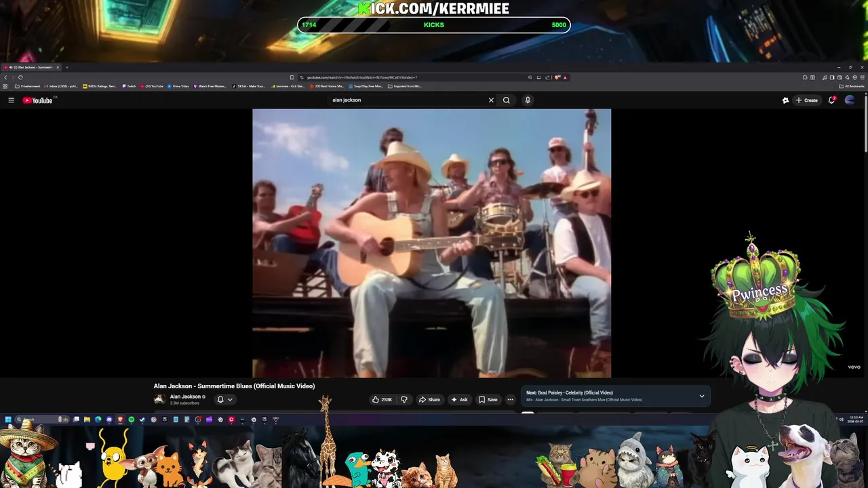Open the YouTube Create menu
868x488 pixels.
807,100
